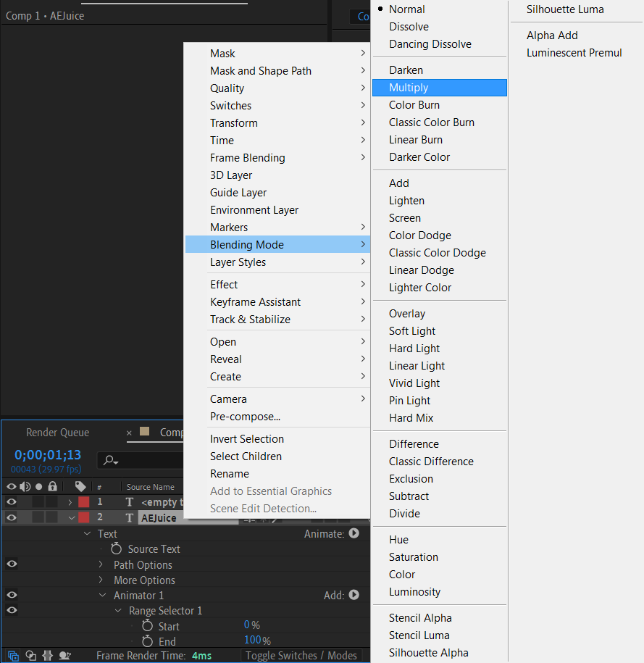Click the Transfer Controls pane icon
Viewport: 644px width, 663px height.
pyautogui.click(x=30, y=656)
